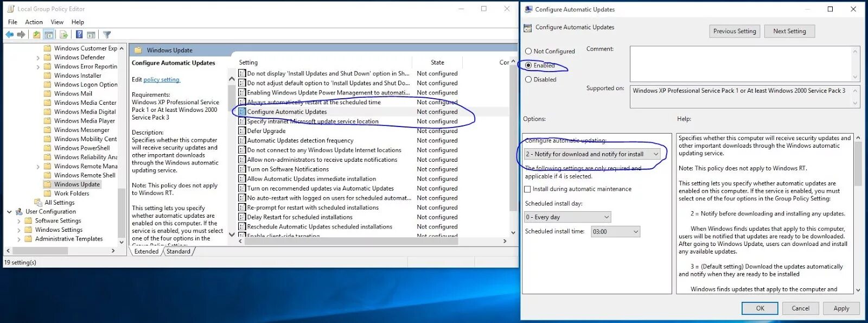Check Install during automatic maintenance

click(527, 189)
